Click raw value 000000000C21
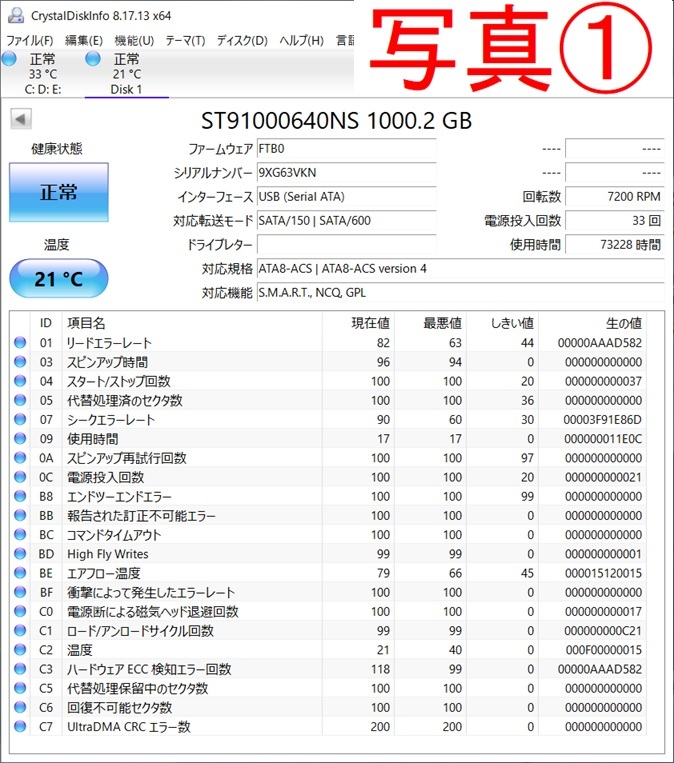This screenshot has width=674, height=763. pyautogui.click(x=603, y=631)
